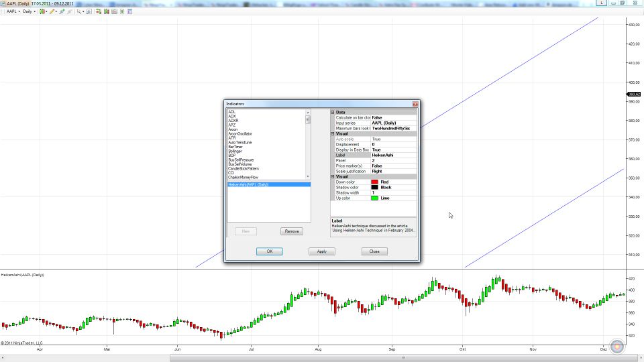Select Bollinger in indicator list
This screenshot has width=644, height=362.
click(x=235, y=151)
